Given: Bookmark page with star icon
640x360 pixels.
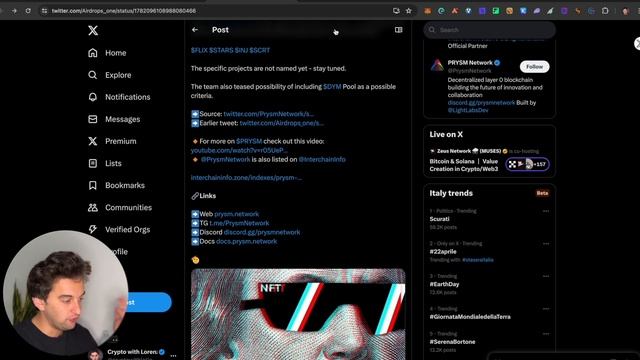Looking at the screenshot, I should coord(409,11).
